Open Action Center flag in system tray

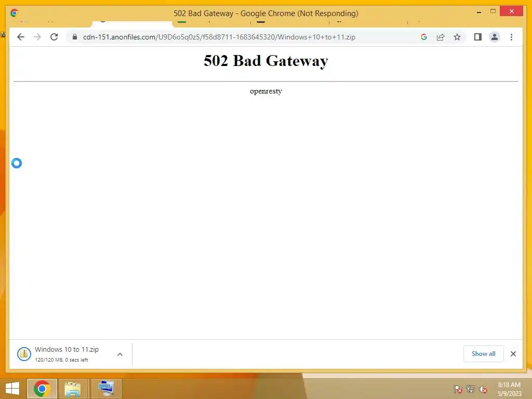tap(458, 389)
